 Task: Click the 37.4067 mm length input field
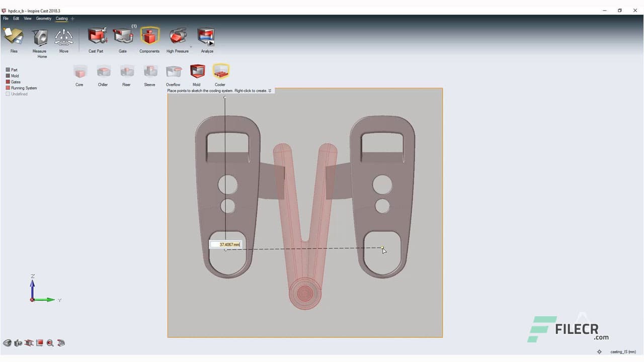coord(225,245)
